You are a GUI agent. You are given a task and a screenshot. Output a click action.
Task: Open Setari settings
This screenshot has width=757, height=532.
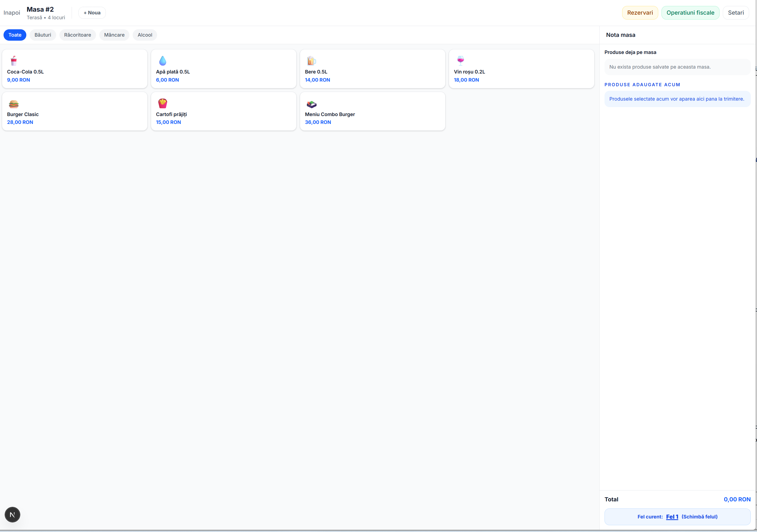(x=736, y=12)
